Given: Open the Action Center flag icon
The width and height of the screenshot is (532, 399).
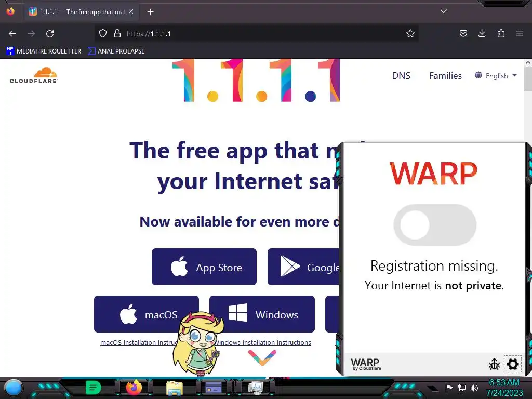Looking at the screenshot, I should tap(449, 388).
